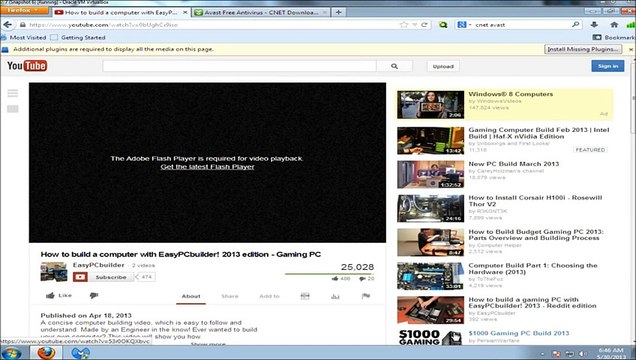Click the system tray clock
636x360 pixels.
(x=611, y=353)
